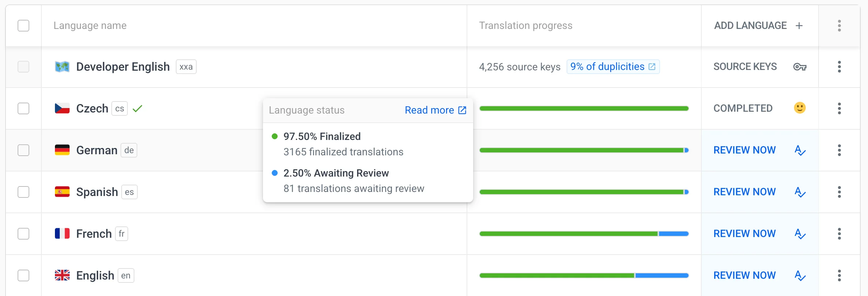Image resolution: width=868 pixels, height=296 pixels.
Task: Click the English review spellcheck icon
Action: tap(800, 275)
